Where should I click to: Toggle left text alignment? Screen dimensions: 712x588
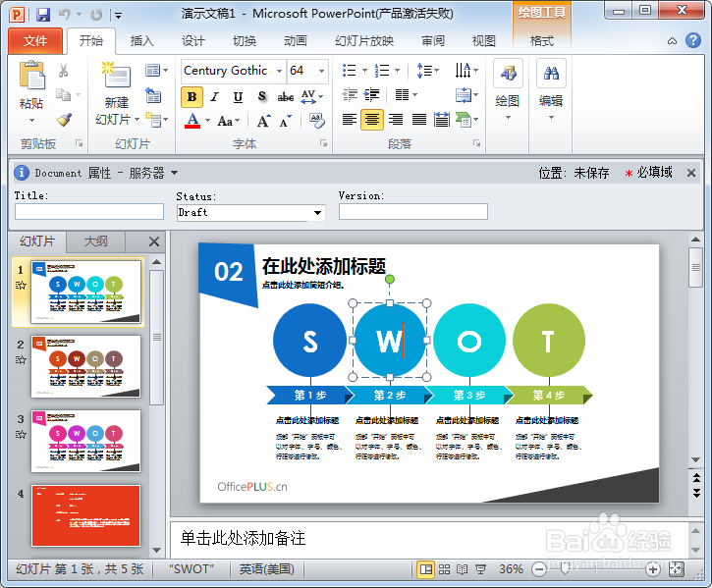[350, 120]
